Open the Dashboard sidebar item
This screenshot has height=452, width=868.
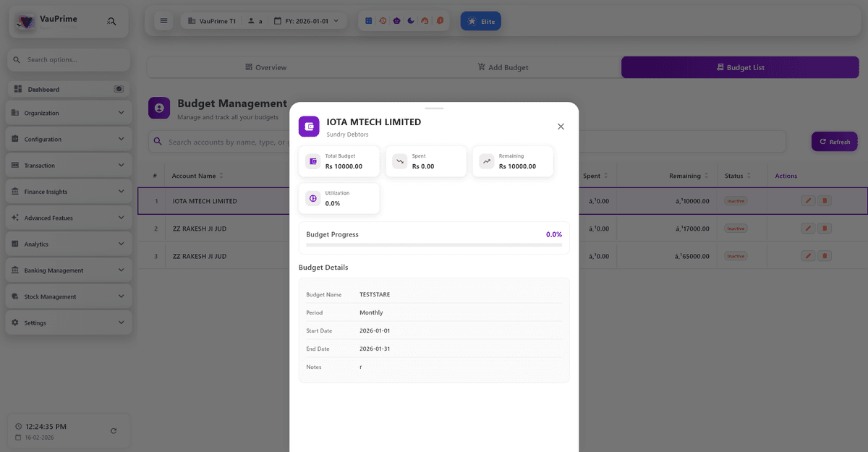tap(69, 89)
